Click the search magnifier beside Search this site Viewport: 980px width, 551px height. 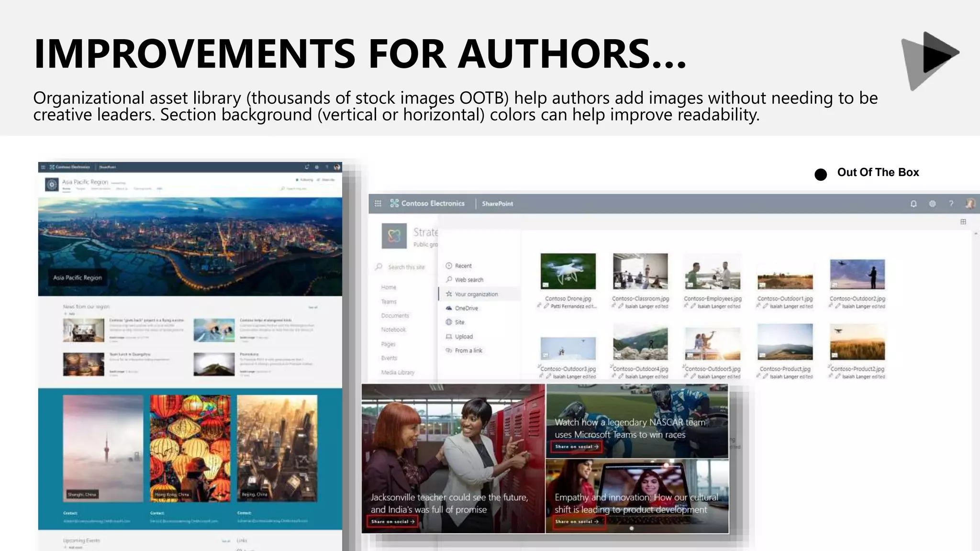[379, 267]
